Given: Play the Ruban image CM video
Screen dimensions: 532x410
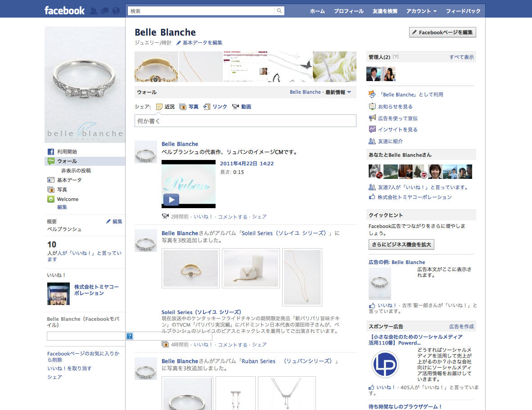Looking at the screenshot, I should [x=171, y=200].
